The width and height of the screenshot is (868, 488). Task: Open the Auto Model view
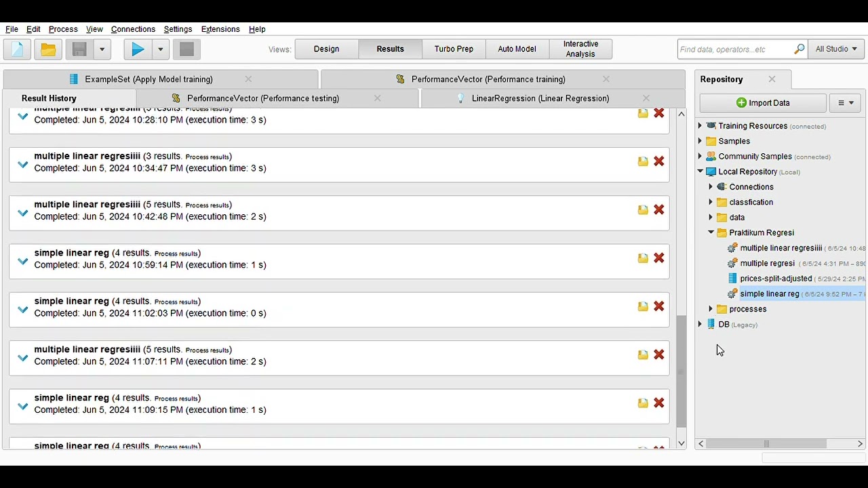click(517, 49)
